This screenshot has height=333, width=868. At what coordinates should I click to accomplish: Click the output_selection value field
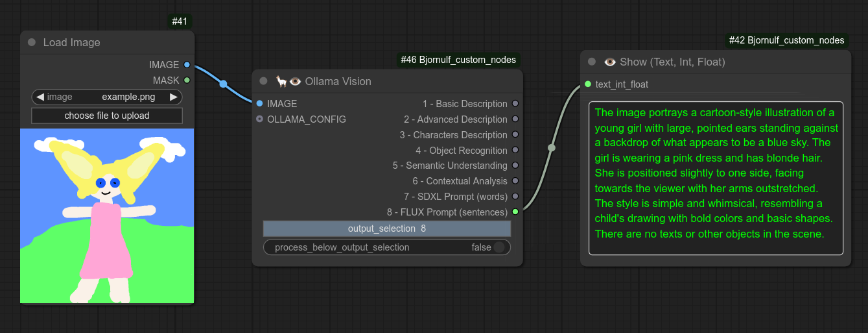coord(387,228)
